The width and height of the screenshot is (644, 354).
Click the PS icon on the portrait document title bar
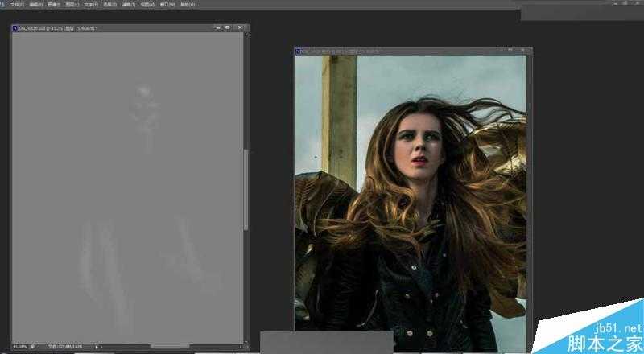[298, 51]
